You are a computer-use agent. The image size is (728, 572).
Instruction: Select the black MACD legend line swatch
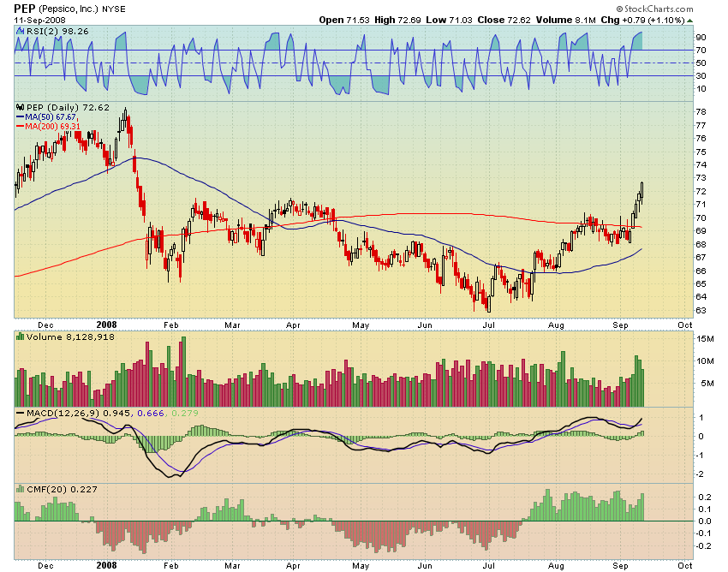[21, 413]
